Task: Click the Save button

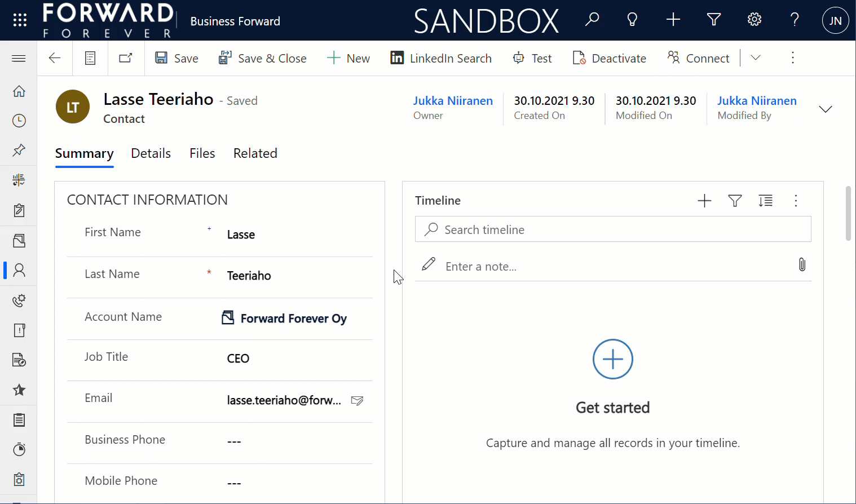Action: pos(177,58)
